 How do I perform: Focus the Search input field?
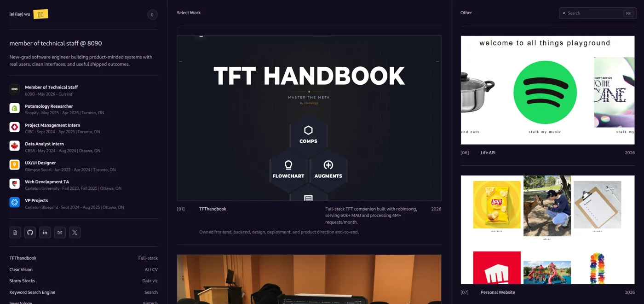click(598, 13)
